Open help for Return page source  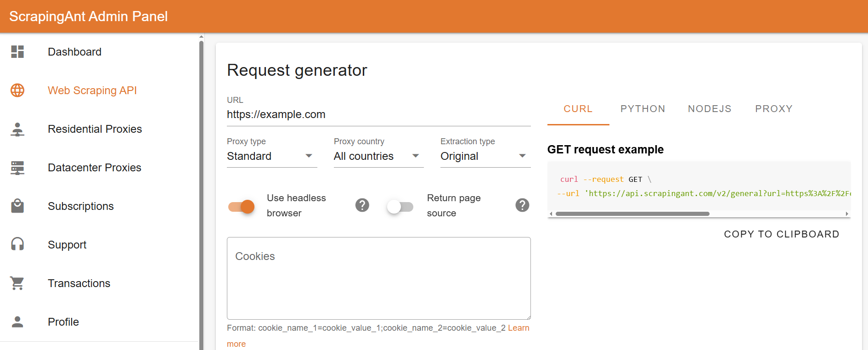(x=522, y=205)
